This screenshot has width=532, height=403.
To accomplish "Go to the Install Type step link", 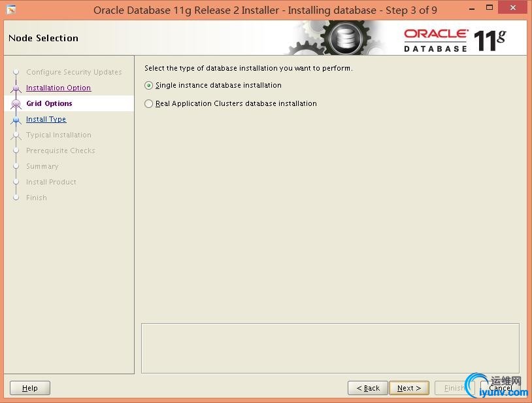I will click(46, 119).
